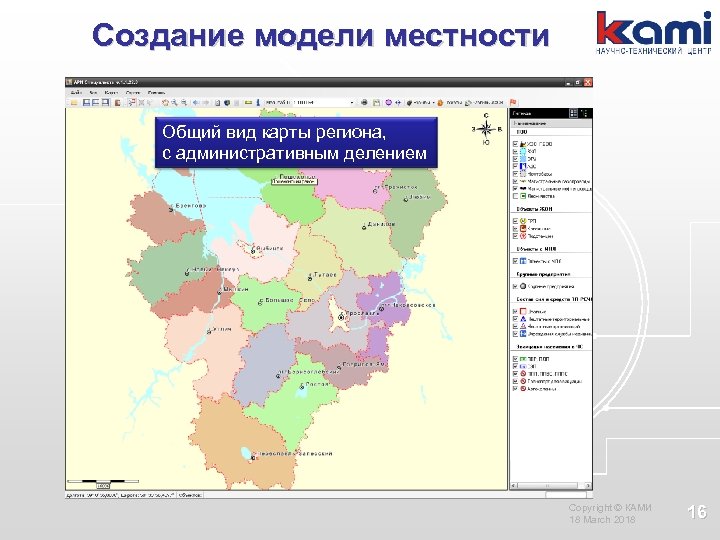Click the Рыбинск city marker
This screenshot has height=540, width=720.
click(253, 251)
